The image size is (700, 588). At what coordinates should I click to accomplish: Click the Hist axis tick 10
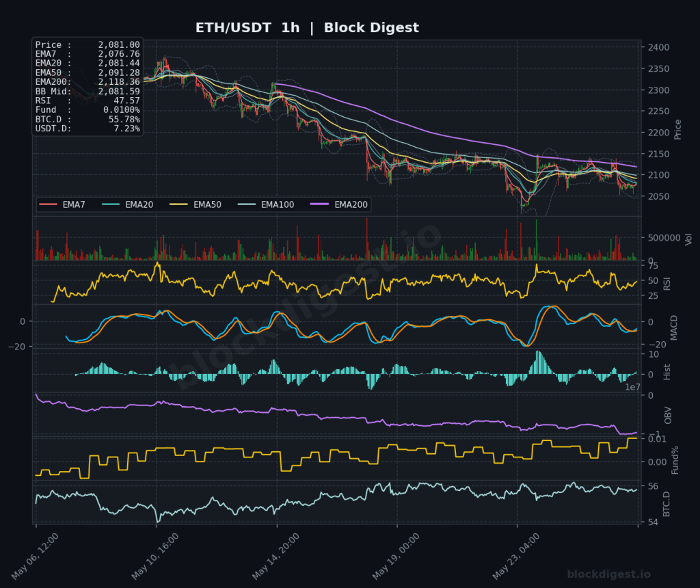click(x=654, y=354)
